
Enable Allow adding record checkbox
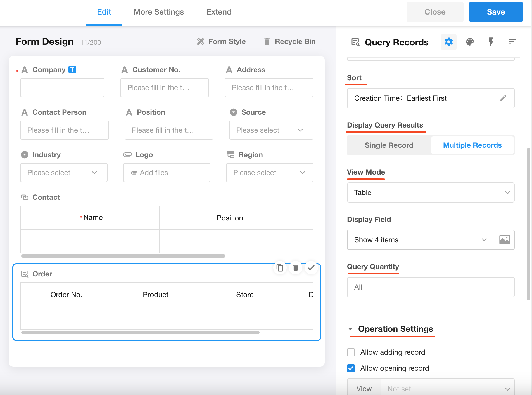pos(351,352)
